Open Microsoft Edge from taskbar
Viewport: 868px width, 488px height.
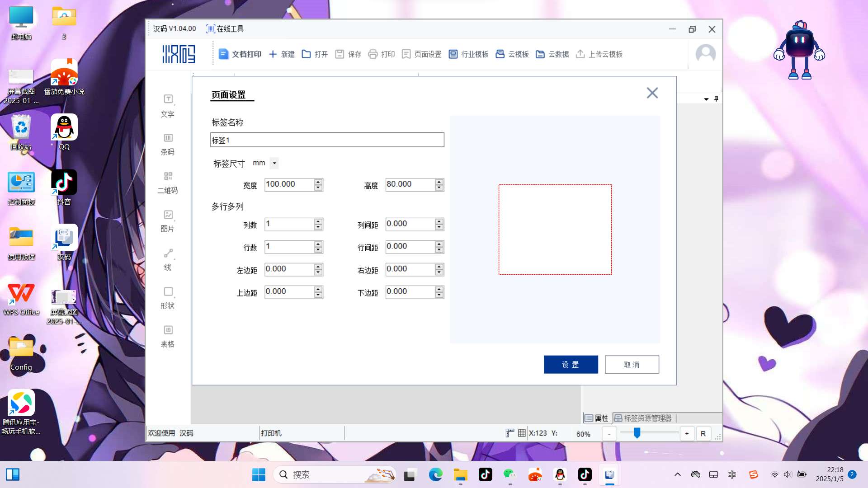(x=435, y=474)
